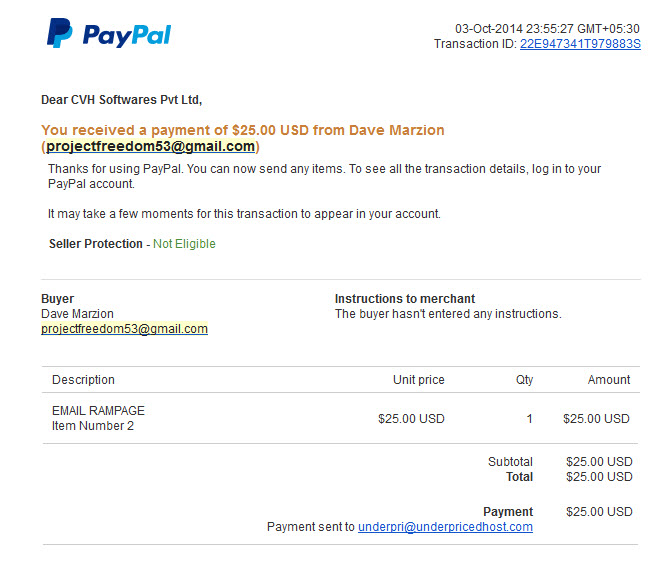
Task: Click the Item Number 2 text
Action: point(93,426)
